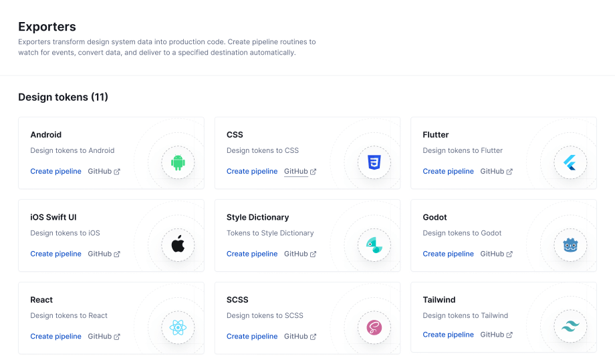
Task: Click the Exporters page heading
Action: click(47, 27)
